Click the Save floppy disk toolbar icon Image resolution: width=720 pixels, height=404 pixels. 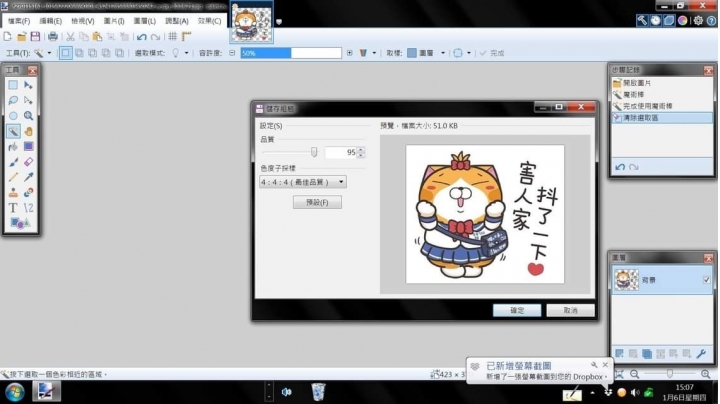(x=35, y=36)
